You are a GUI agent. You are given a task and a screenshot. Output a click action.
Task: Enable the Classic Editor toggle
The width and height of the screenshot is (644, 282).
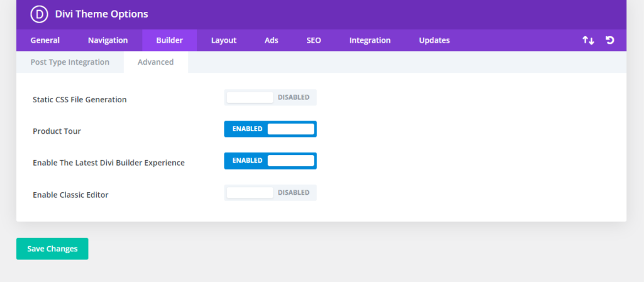[x=270, y=193]
